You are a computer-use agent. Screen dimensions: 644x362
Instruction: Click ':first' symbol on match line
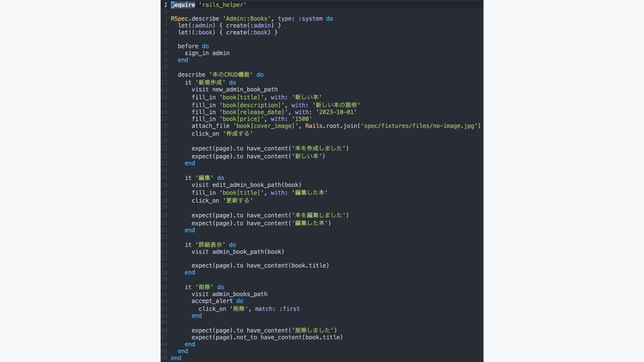[x=289, y=309]
